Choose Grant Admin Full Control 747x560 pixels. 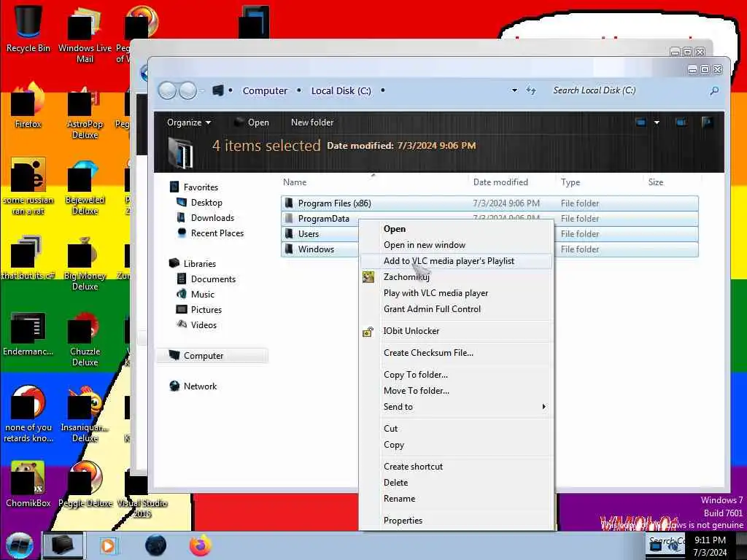click(457, 309)
